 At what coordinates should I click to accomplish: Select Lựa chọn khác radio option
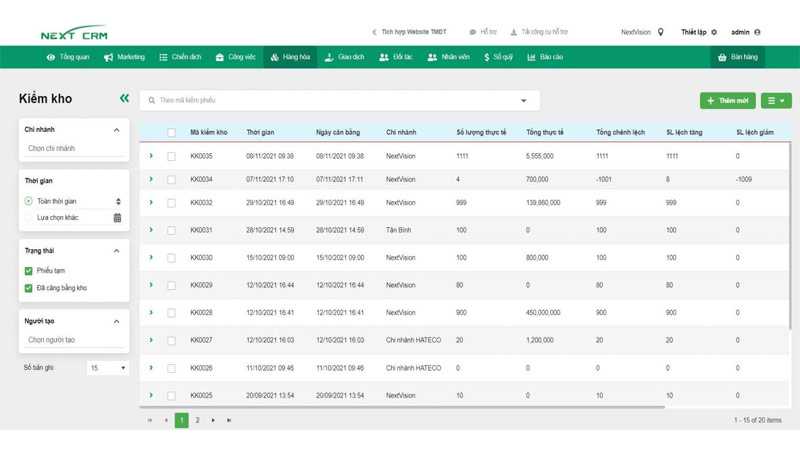click(29, 218)
